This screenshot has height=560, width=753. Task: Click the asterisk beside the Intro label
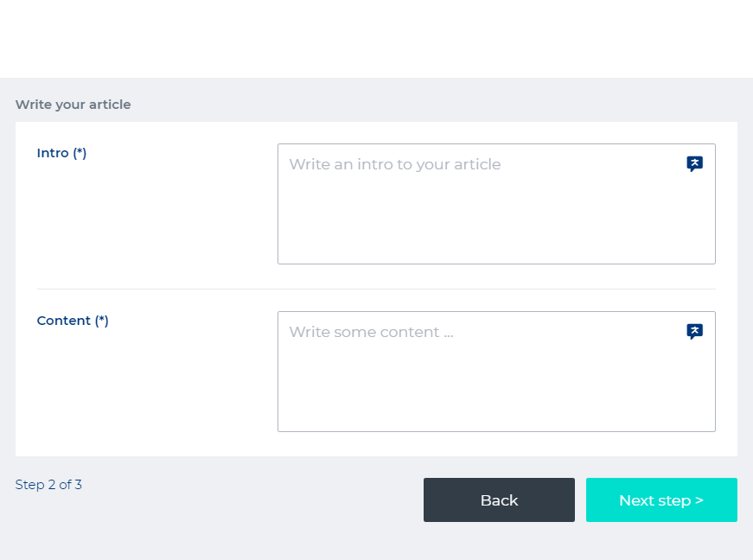point(80,153)
